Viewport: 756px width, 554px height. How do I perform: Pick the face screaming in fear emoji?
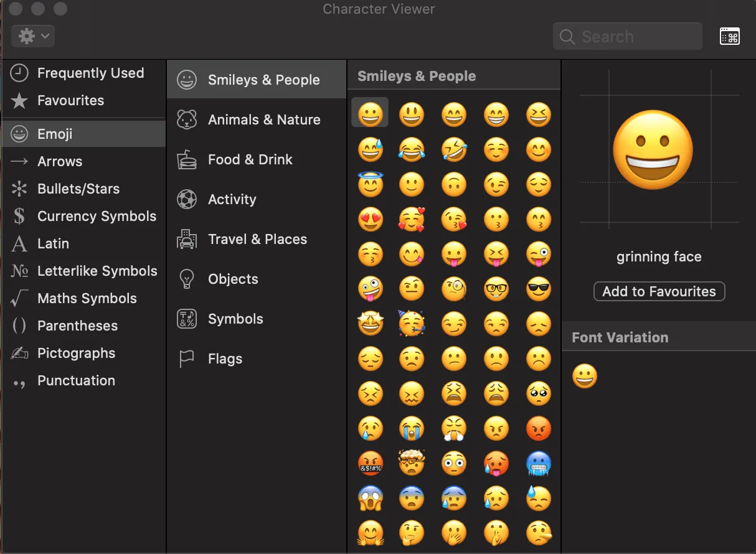[x=371, y=498]
